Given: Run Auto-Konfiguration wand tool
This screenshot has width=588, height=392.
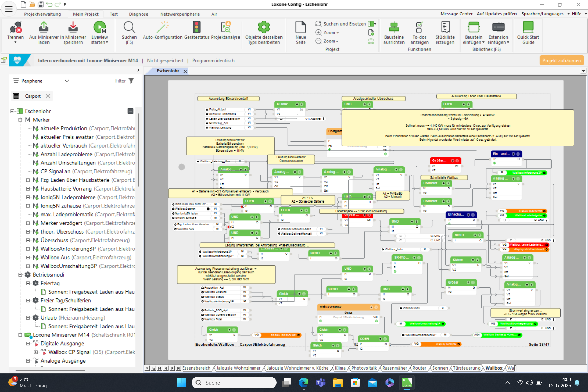Looking at the screenshot, I should point(163,28).
